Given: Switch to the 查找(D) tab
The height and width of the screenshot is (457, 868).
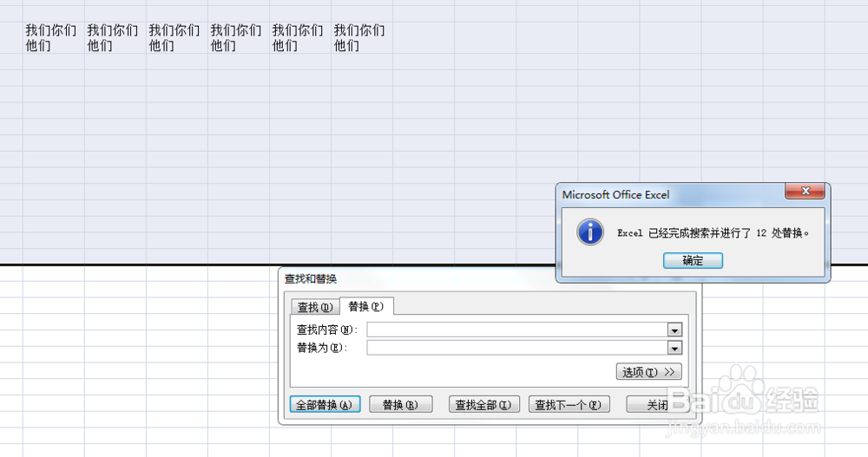Looking at the screenshot, I should point(314,306).
